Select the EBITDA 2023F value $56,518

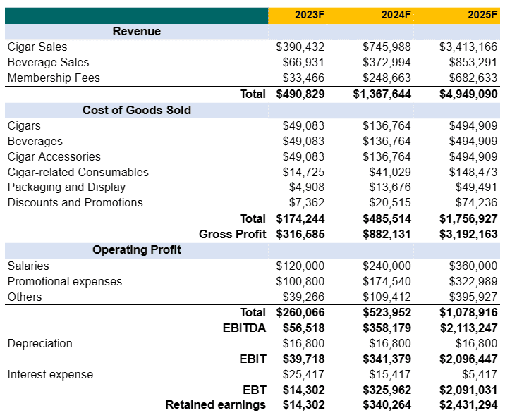pos(303,328)
